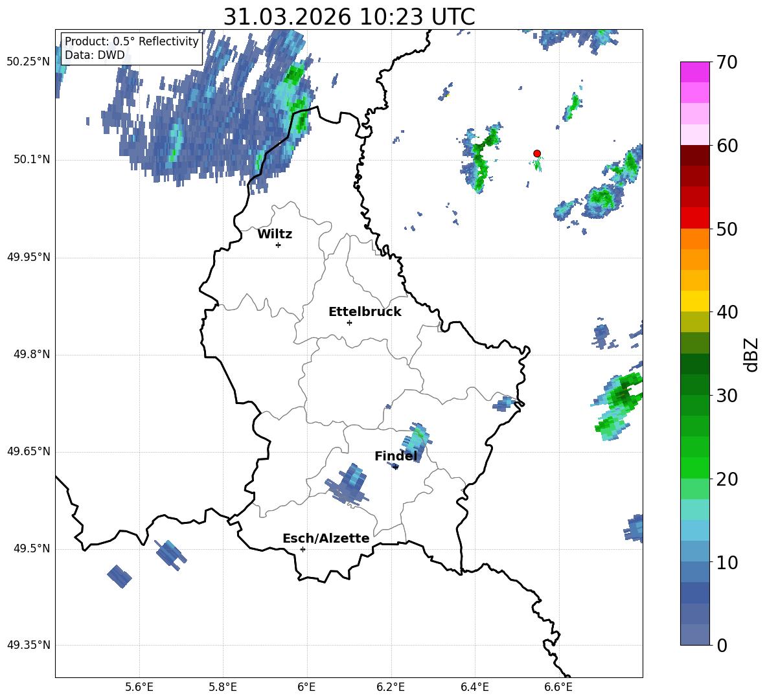
Task: Click the cross marker below Findel
Action: pyautogui.click(x=396, y=468)
